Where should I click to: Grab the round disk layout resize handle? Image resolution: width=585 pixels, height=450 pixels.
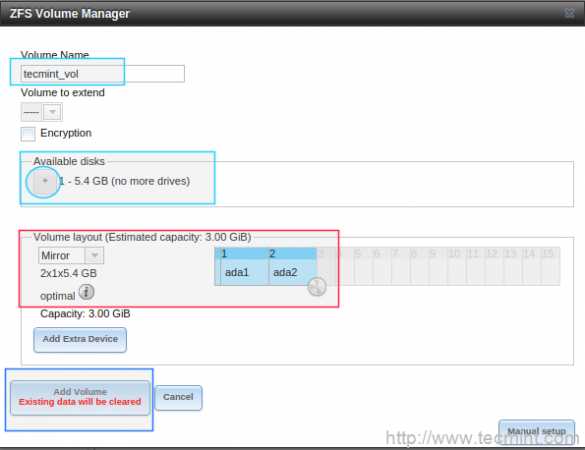pyautogui.click(x=317, y=287)
